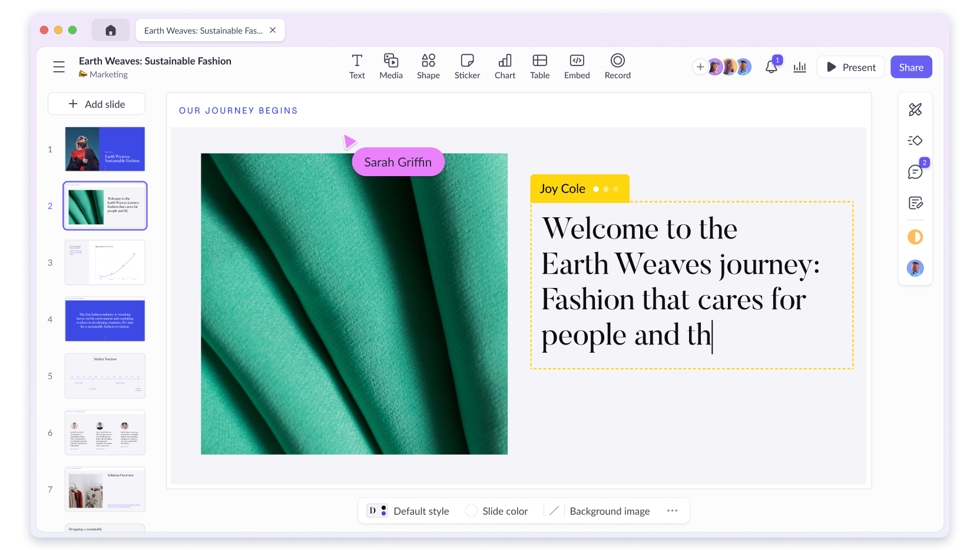Click the Background image slash icon
This screenshot has height=550, width=980.
click(554, 511)
